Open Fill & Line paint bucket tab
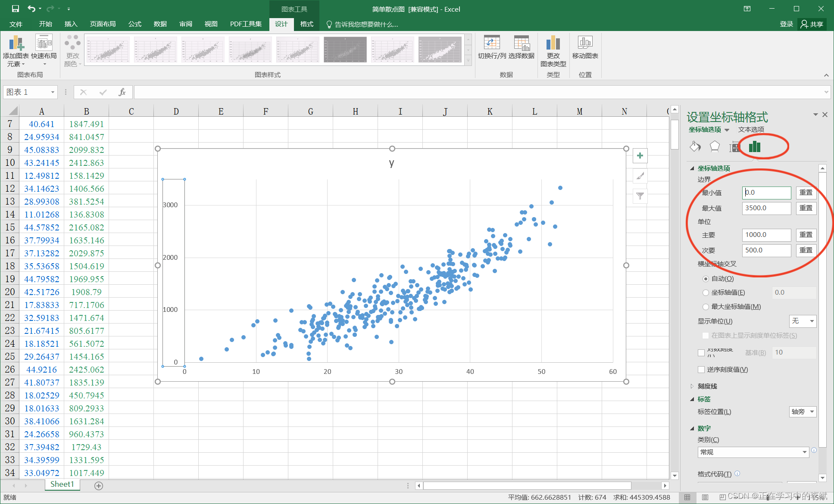 (x=695, y=147)
